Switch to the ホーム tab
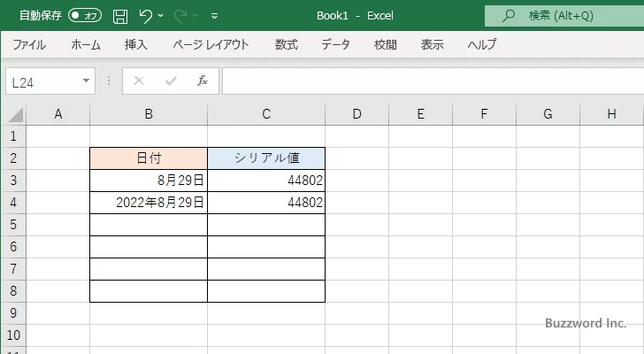 point(86,44)
